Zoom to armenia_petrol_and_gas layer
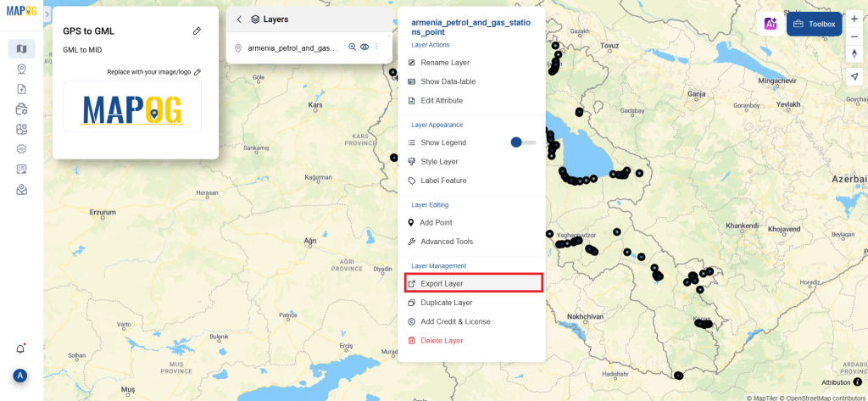The image size is (868, 401). (352, 47)
